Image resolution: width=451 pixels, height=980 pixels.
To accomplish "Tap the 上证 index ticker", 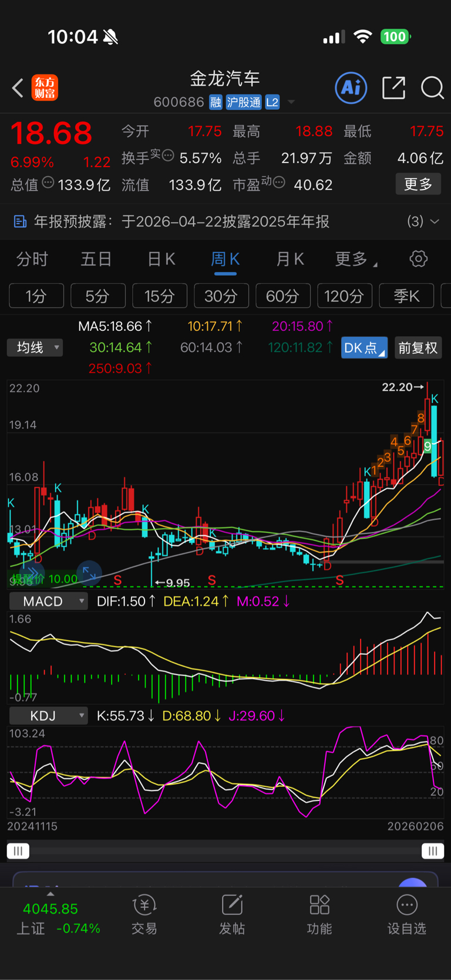I will [x=59, y=918].
